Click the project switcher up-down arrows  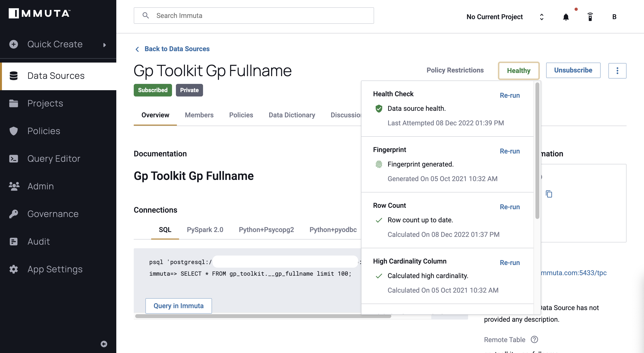point(542,17)
